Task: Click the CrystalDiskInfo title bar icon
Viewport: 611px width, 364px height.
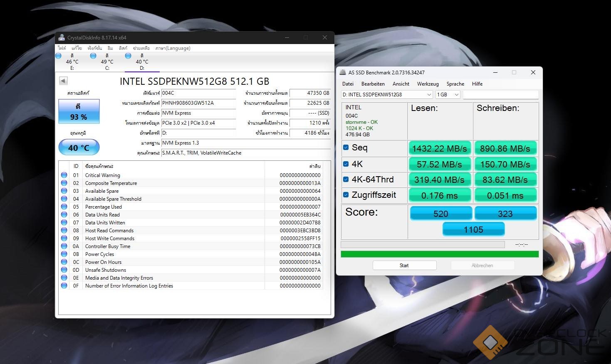Action: coord(62,37)
